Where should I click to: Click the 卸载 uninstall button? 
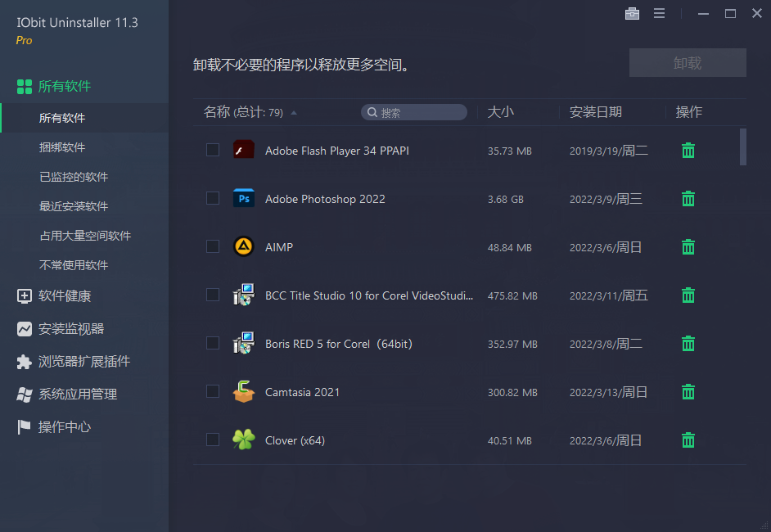pyautogui.click(x=688, y=62)
